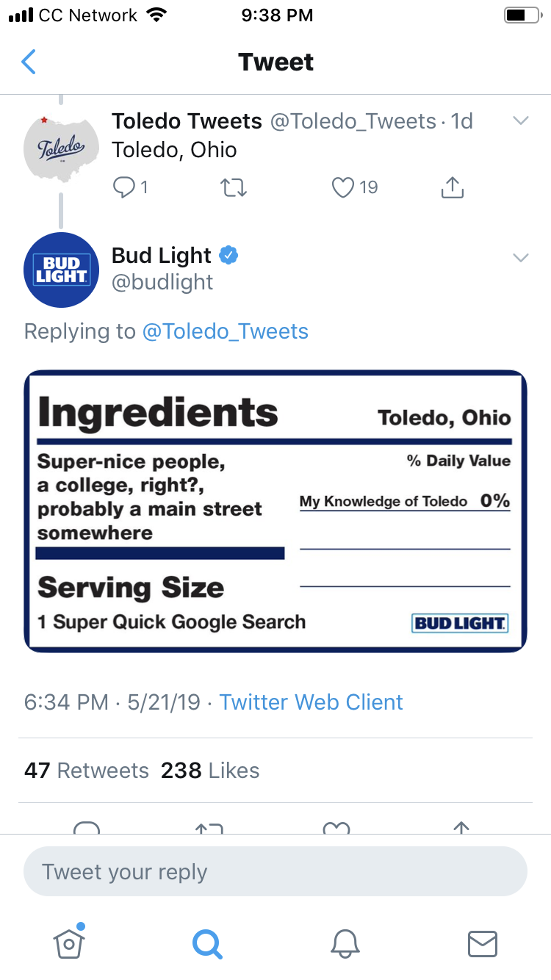The width and height of the screenshot is (551, 980).
Task: View the 47 Retweets list
Action: tap(87, 771)
